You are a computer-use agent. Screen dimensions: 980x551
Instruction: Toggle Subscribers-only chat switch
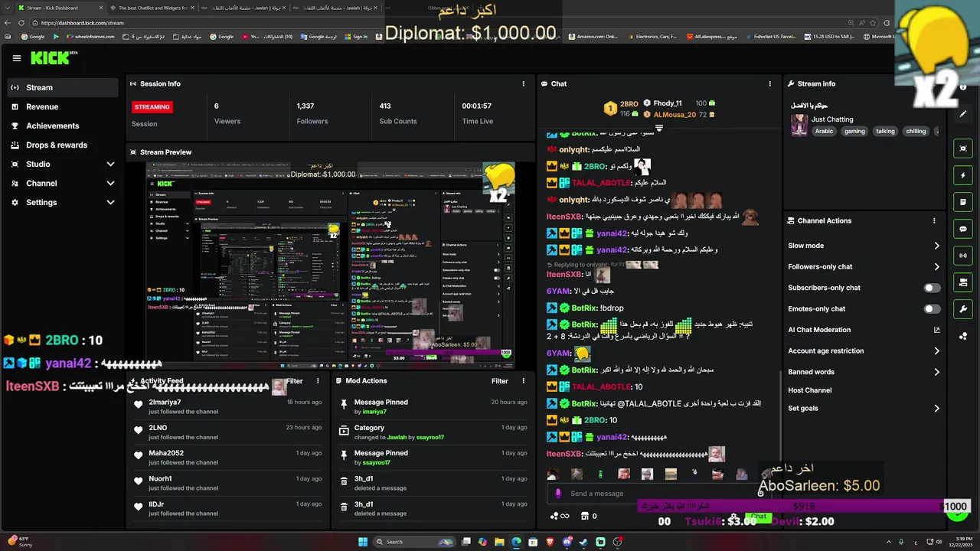click(932, 288)
